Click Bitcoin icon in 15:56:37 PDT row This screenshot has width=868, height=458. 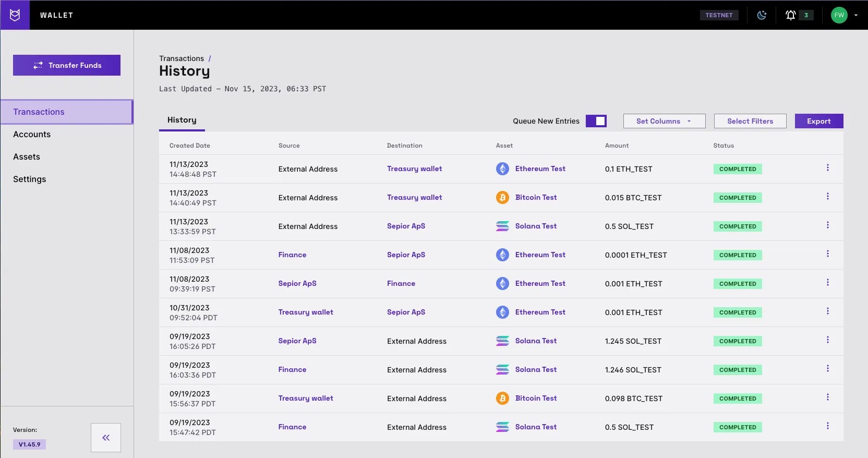pyautogui.click(x=502, y=398)
